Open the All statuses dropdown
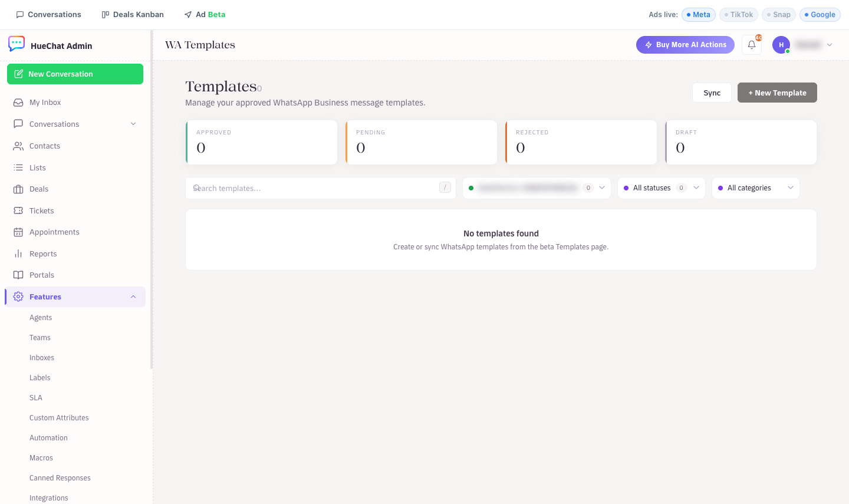The height and width of the screenshot is (504, 849). [x=662, y=188]
